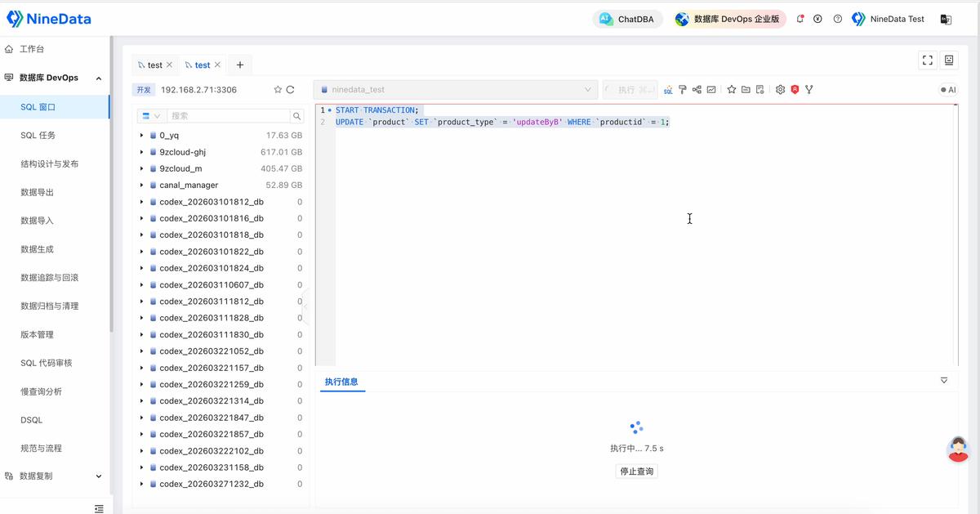Add a new SQL tab
Screen dimensions: 980x514
(x=240, y=65)
